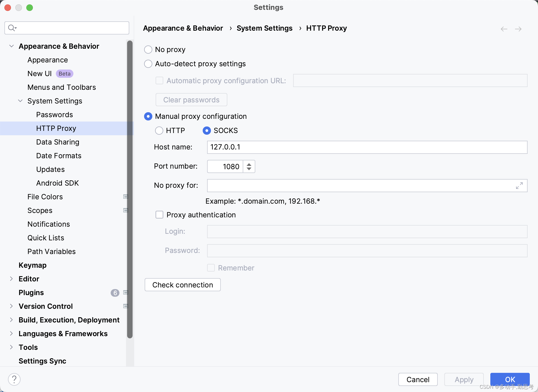Click the project-level icon beside Version Control
Screen dimensions: 538x392
(126, 306)
